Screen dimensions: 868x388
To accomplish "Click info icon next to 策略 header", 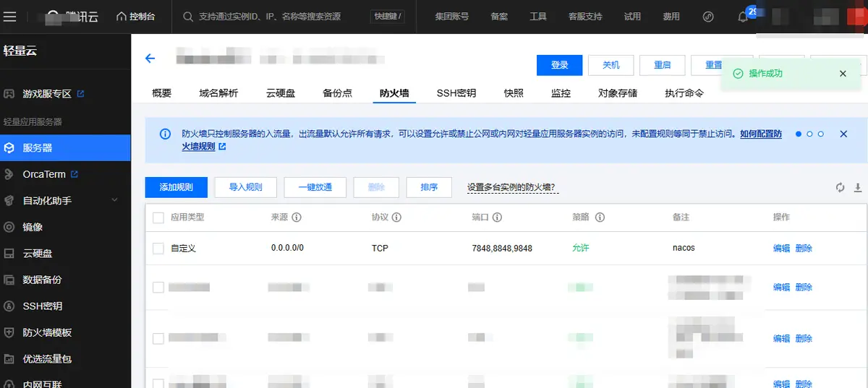I will click(x=600, y=217).
